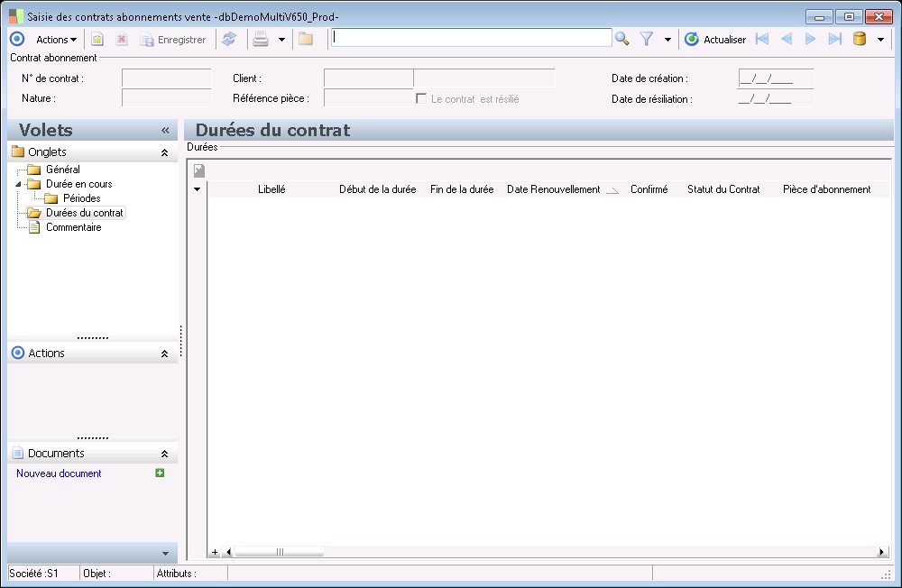Screen dimensions: 902x588
Task: Collapse the Documents panel section
Action: (x=164, y=454)
